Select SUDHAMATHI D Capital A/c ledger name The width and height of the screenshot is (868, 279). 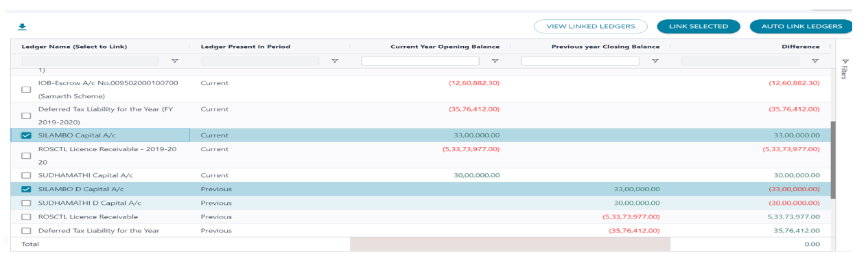pos(90,203)
